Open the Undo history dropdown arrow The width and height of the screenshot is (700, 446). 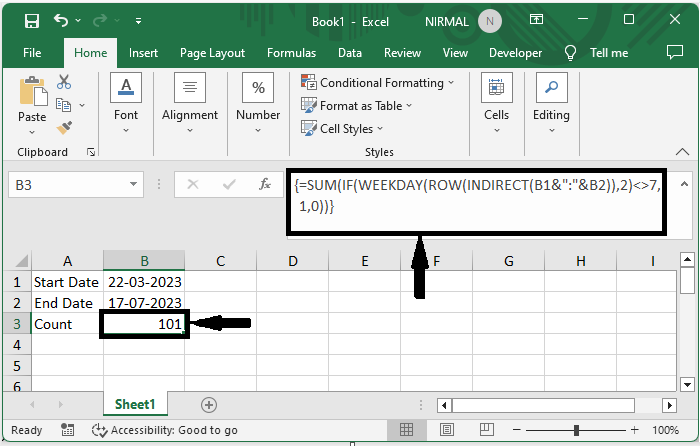pyautogui.click(x=78, y=21)
